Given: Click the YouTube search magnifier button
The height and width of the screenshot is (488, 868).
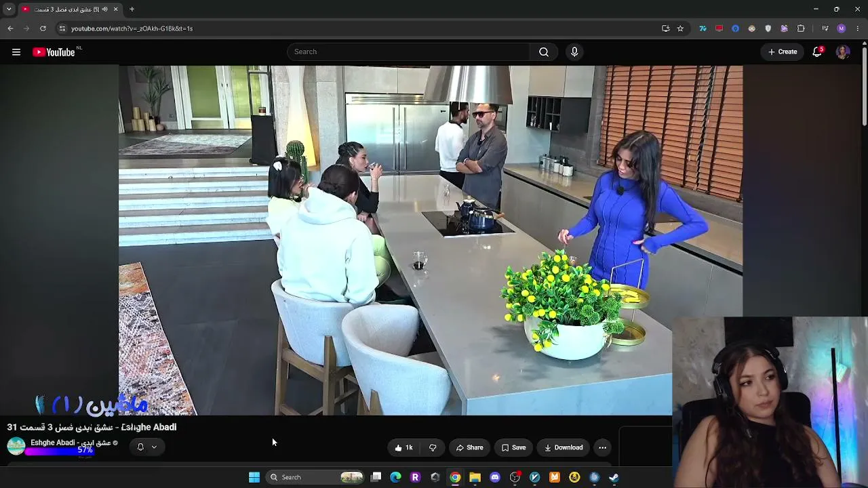Looking at the screenshot, I should click(544, 52).
